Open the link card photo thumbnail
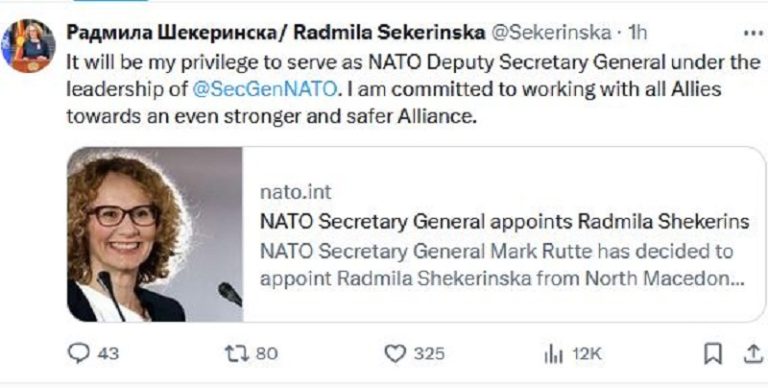Viewport: 768px width, 388px height. 155,235
